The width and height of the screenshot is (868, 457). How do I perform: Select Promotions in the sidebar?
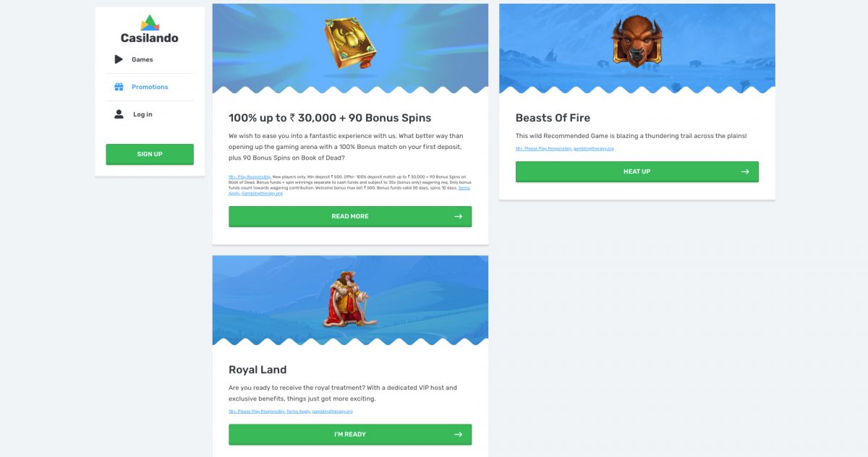pyautogui.click(x=150, y=87)
